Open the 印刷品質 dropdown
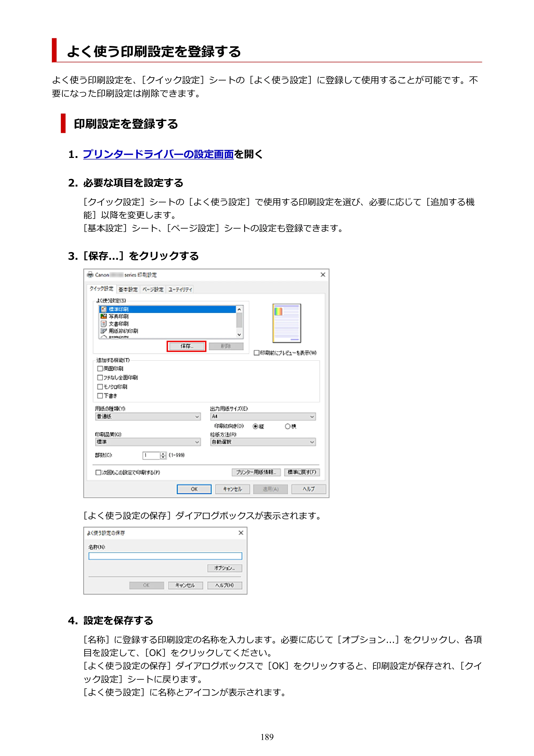The width and height of the screenshot is (534, 756). coord(148,442)
